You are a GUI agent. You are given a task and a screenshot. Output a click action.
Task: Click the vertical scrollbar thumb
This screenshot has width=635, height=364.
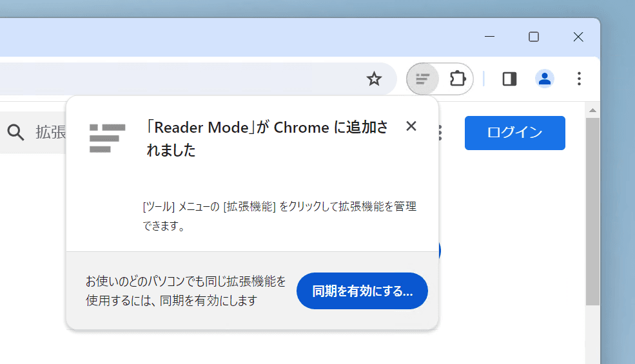(592, 212)
